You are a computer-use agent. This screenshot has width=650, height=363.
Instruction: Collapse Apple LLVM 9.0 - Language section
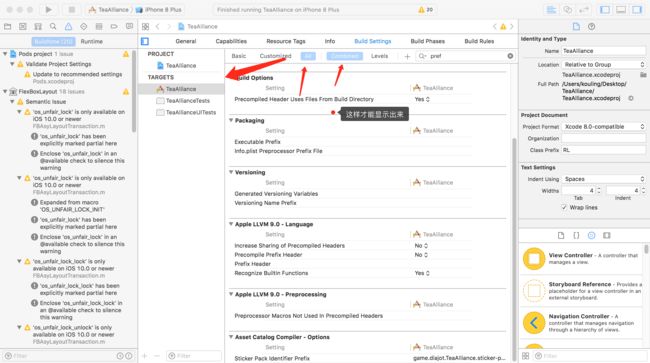pos(231,224)
